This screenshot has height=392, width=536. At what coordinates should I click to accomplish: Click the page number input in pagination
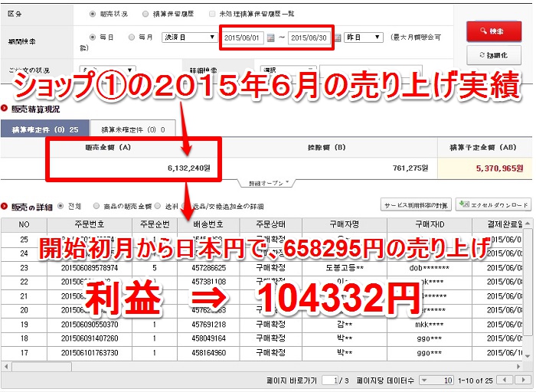click(x=328, y=380)
